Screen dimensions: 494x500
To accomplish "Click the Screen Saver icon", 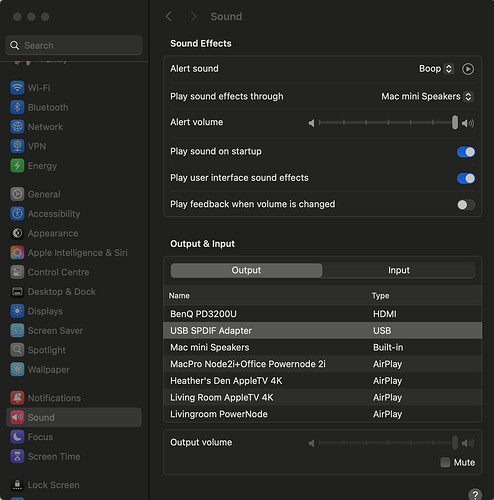I will pos(17,330).
